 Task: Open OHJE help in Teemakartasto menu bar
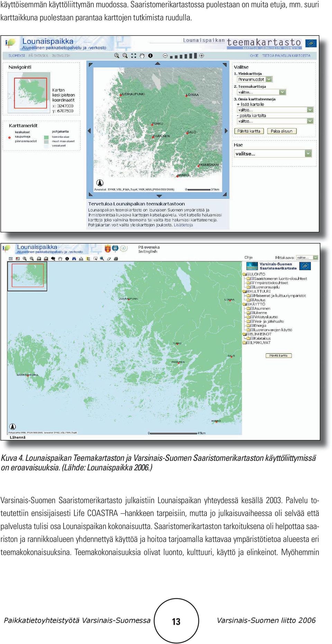(254, 56)
